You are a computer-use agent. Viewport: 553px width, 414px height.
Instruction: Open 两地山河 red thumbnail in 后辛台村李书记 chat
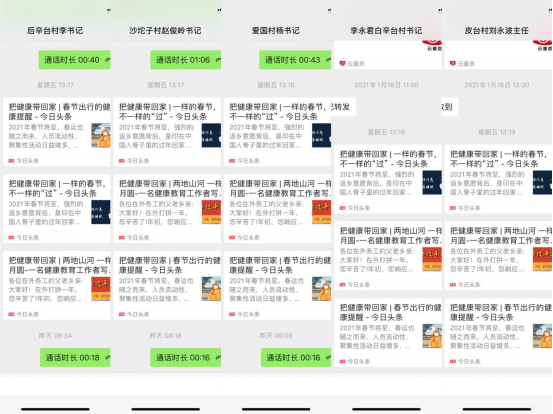tap(101, 289)
